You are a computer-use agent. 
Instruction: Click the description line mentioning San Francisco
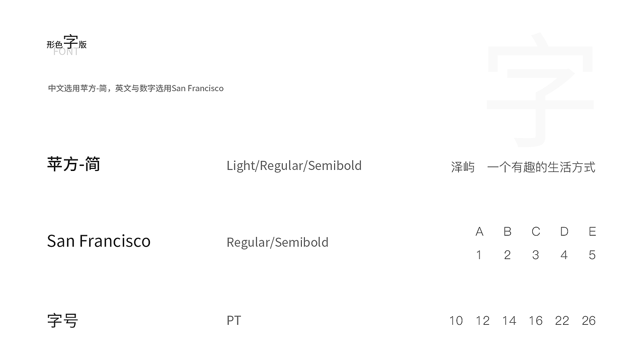pyautogui.click(x=136, y=88)
